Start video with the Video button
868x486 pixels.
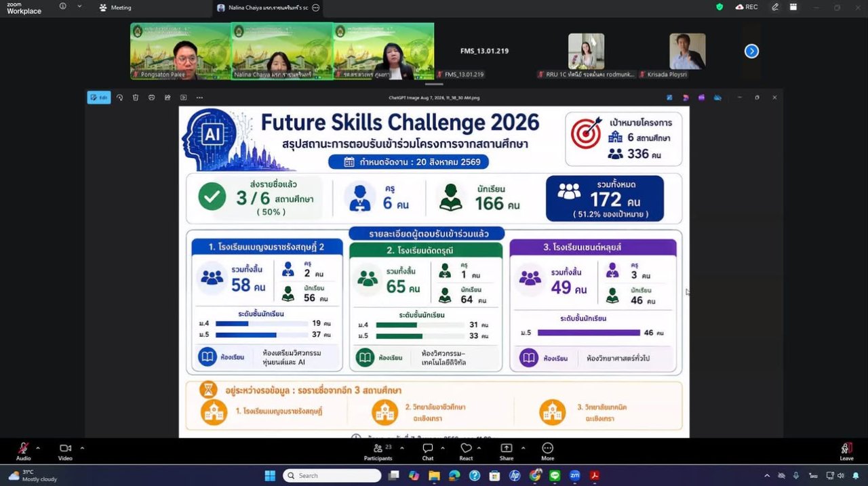[x=65, y=451]
